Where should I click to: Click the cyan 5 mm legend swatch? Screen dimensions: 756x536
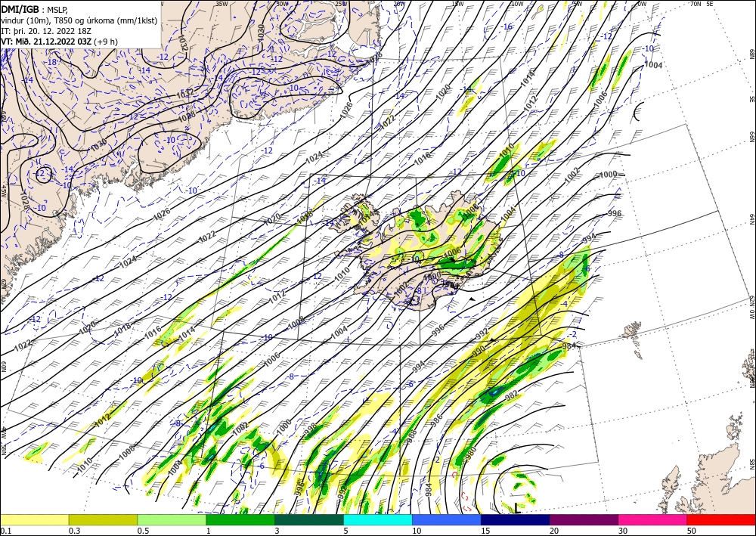pos(378,519)
